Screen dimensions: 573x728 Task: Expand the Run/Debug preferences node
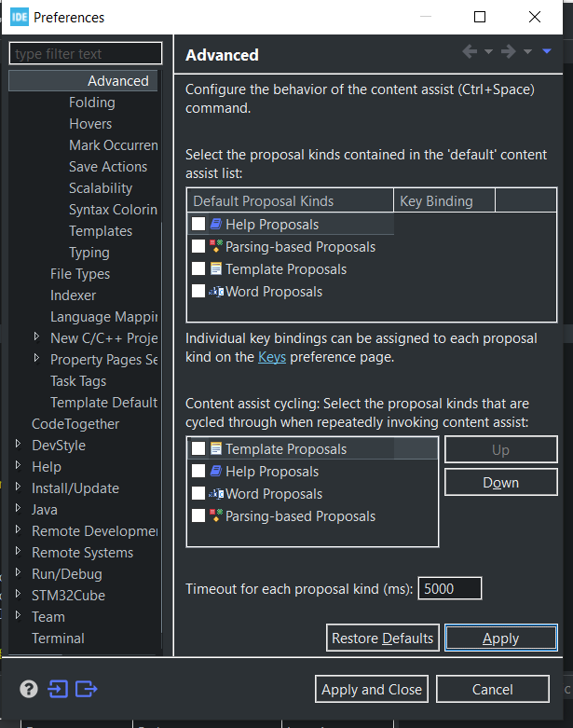18,573
